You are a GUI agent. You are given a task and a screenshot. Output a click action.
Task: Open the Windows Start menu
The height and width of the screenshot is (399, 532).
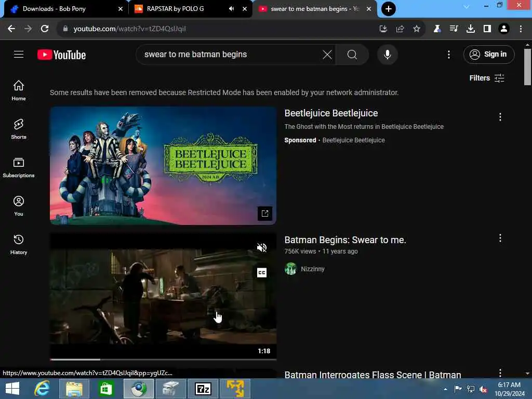[12, 389]
